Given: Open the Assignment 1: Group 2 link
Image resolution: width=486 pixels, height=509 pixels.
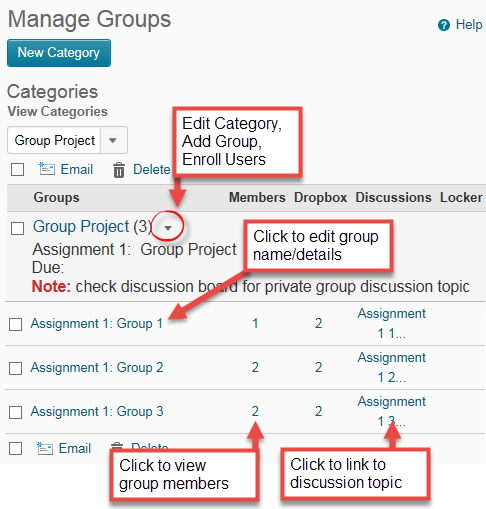Looking at the screenshot, I should (x=97, y=368).
